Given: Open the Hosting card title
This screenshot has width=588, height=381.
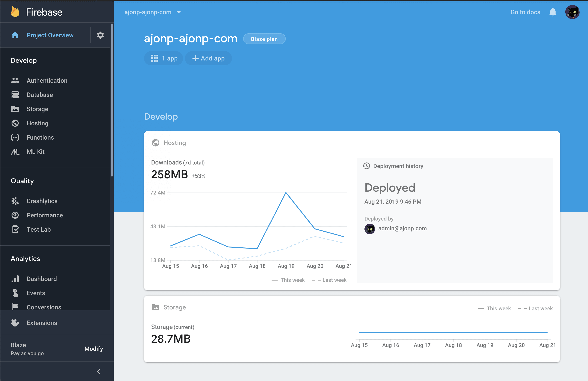Looking at the screenshot, I should click(x=175, y=143).
